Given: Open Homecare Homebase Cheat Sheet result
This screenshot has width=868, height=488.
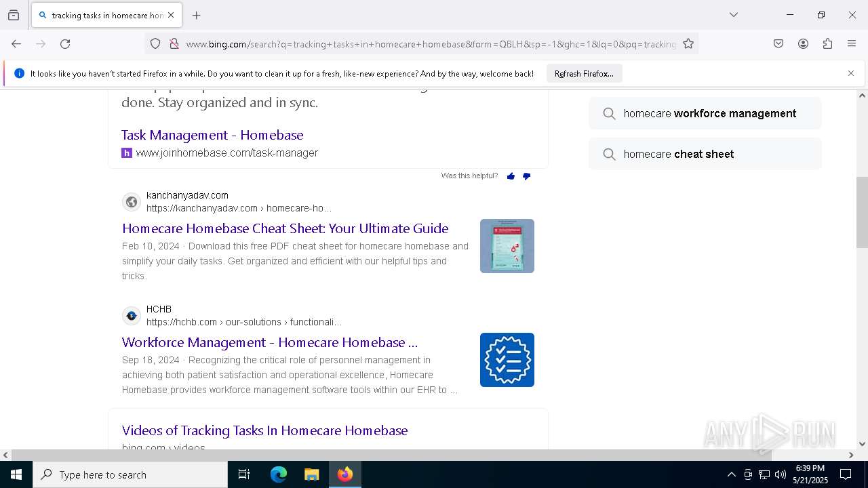Looking at the screenshot, I should [285, 228].
